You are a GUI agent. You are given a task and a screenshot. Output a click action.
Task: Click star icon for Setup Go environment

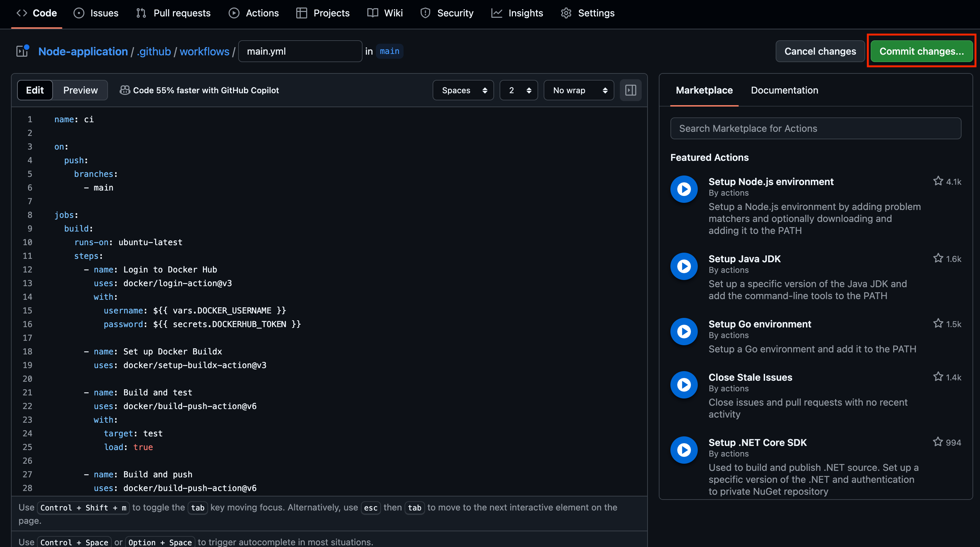coord(938,323)
